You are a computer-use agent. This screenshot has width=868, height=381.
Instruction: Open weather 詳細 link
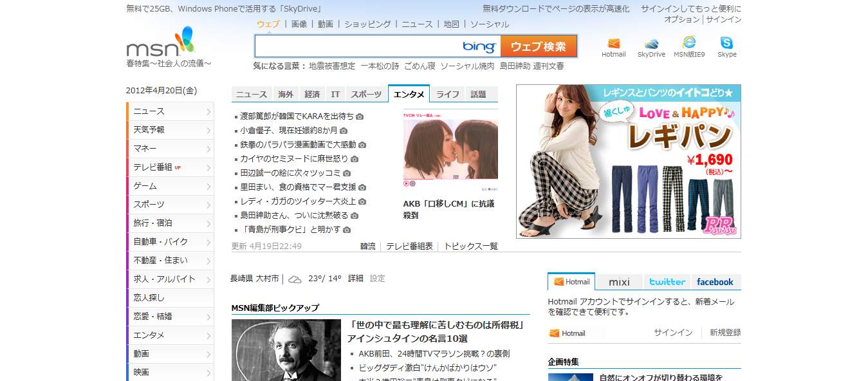tap(356, 279)
